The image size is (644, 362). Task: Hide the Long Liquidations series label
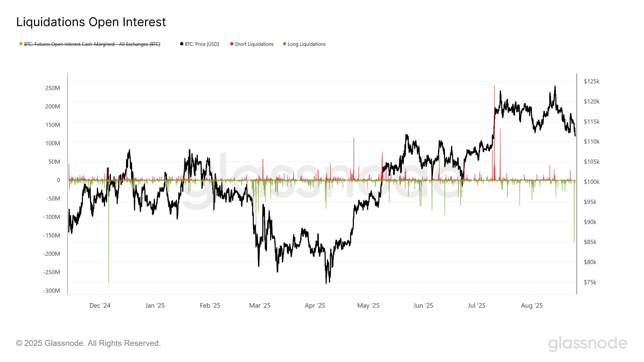coord(307,44)
